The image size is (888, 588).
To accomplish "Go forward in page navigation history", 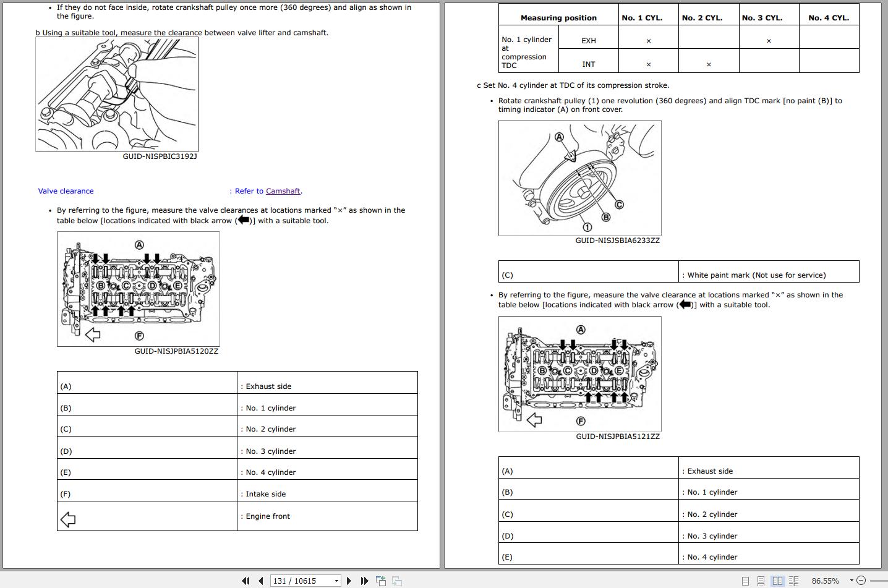I will coord(396,581).
